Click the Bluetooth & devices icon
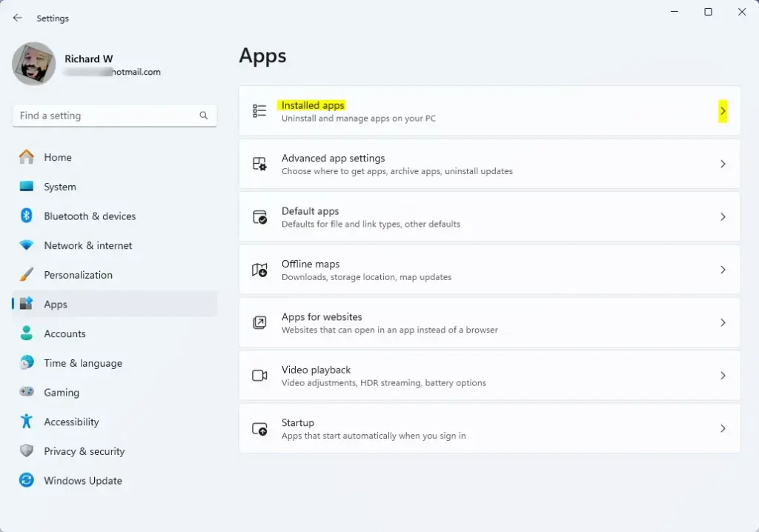759x532 pixels. (x=27, y=216)
